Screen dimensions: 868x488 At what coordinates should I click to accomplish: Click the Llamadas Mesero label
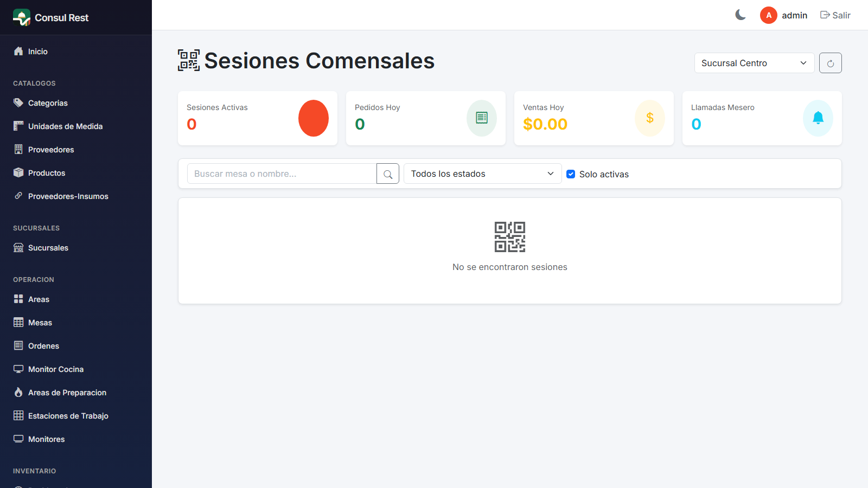[723, 107]
